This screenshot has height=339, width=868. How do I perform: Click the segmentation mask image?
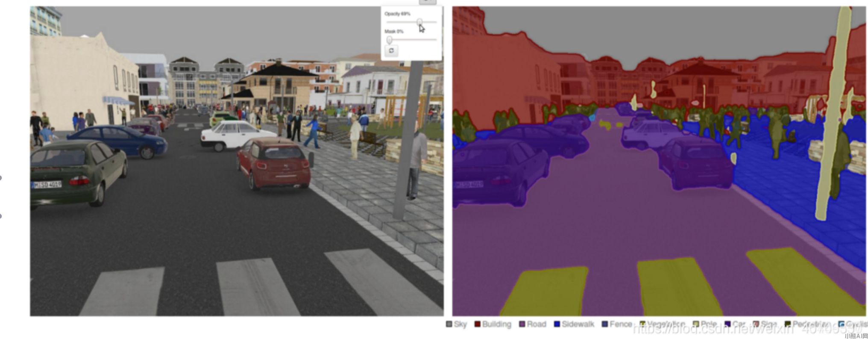(659, 161)
